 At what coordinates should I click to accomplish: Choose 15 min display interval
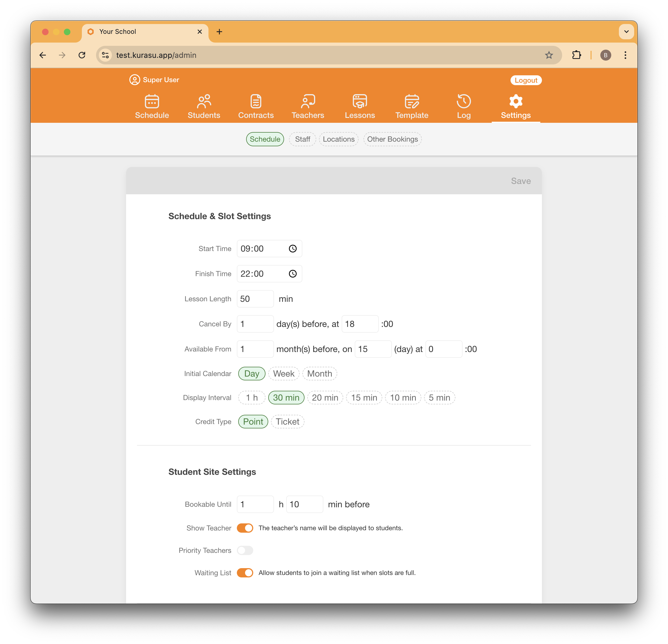tap(364, 398)
